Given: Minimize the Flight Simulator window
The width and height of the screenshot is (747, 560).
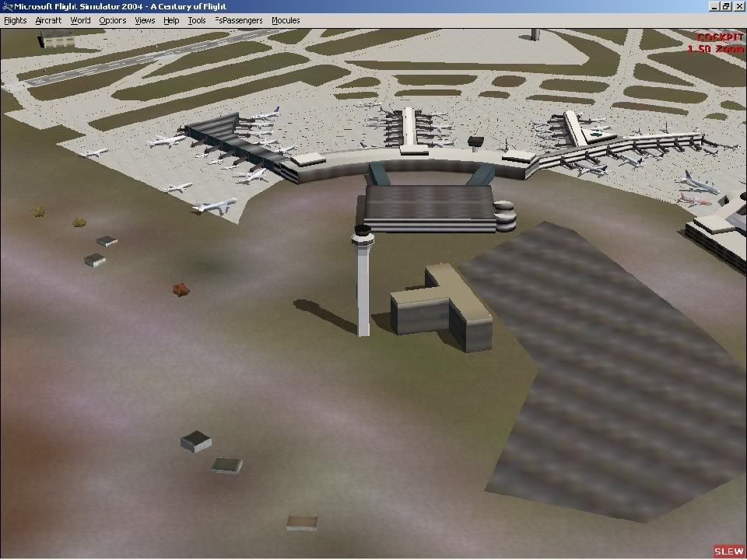Looking at the screenshot, I should coord(714,6).
